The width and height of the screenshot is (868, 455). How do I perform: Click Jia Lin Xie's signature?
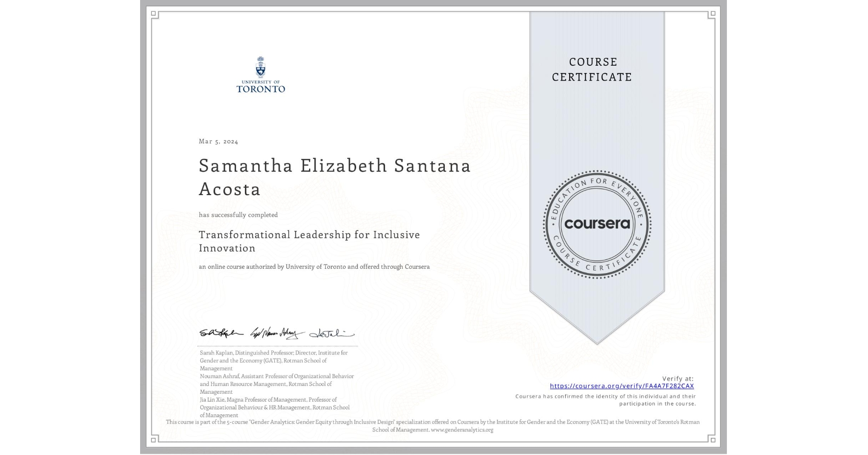click(332, 333)
